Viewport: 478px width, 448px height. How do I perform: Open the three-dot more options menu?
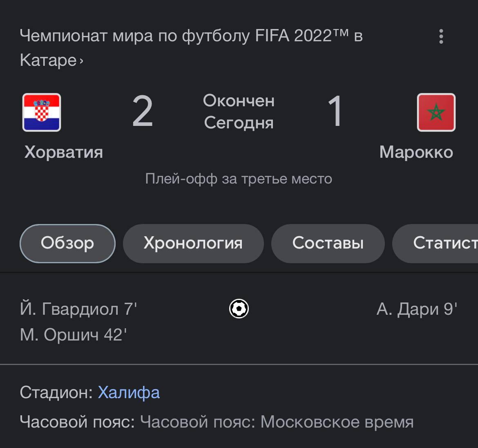(x=441, y=36)
